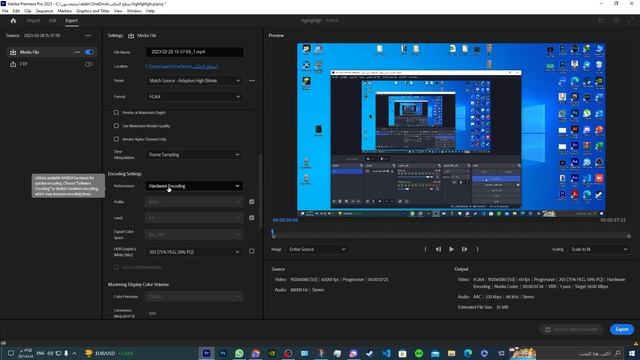Open the output Location link
The width and height of the screenshot is (640, 360).
[x=182, y=67]
